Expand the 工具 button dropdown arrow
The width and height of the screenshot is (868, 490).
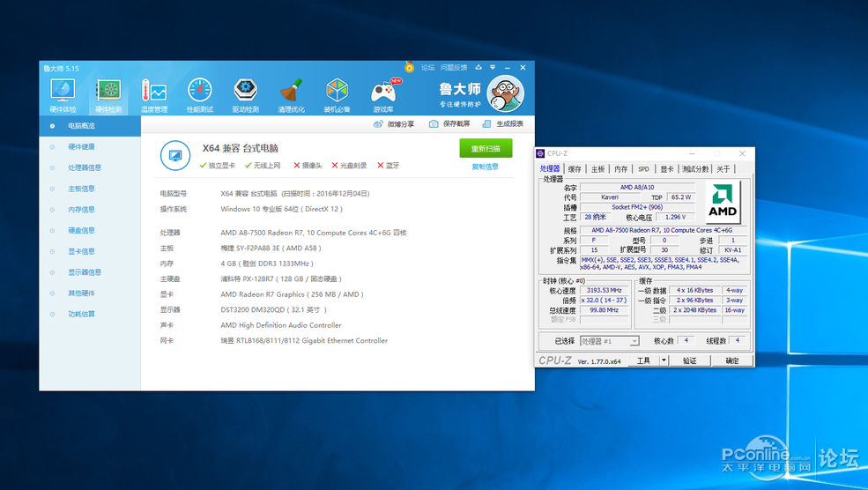click(664, 360)
